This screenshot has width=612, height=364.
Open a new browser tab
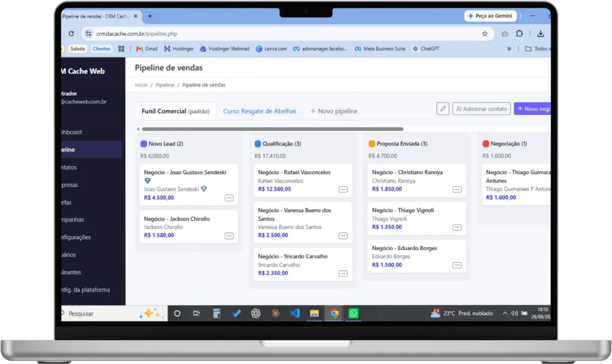click(x=150, y=16)
